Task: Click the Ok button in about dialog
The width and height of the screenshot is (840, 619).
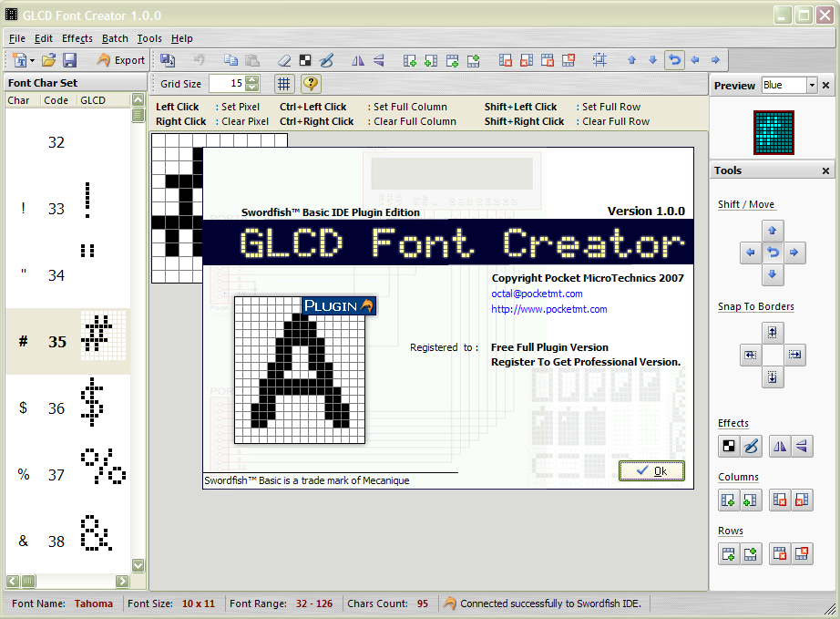Action: coord(651,470)
